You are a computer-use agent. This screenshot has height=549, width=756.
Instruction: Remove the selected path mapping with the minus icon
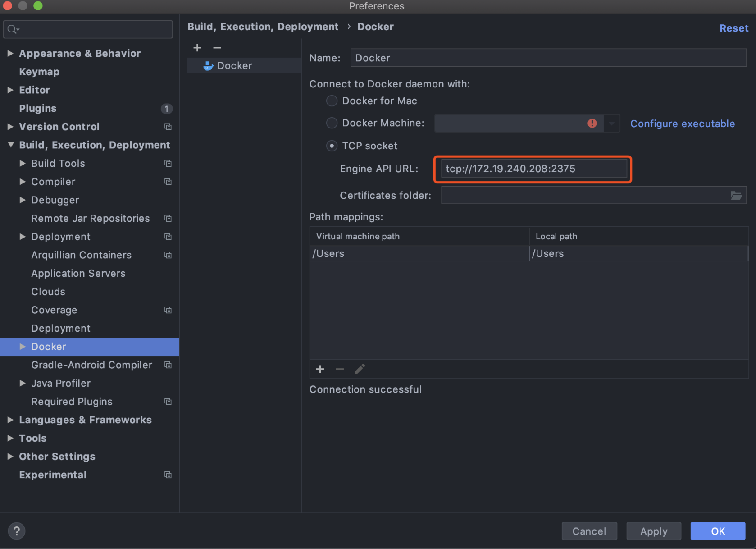(x=340, y=369)
